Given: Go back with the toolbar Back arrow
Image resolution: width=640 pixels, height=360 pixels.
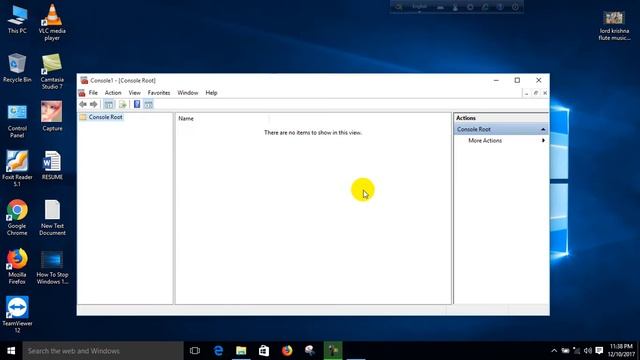Looking at the screenshot, I should coord(83,104).
